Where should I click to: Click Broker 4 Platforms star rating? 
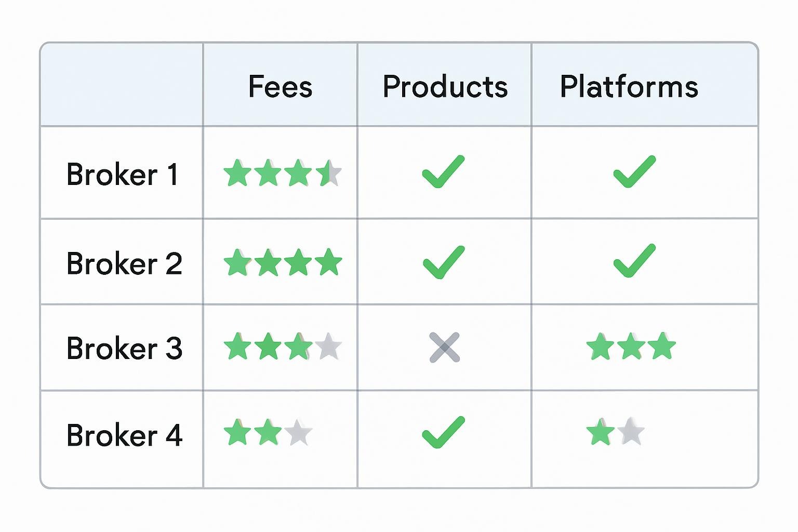[x=616, y=432]
